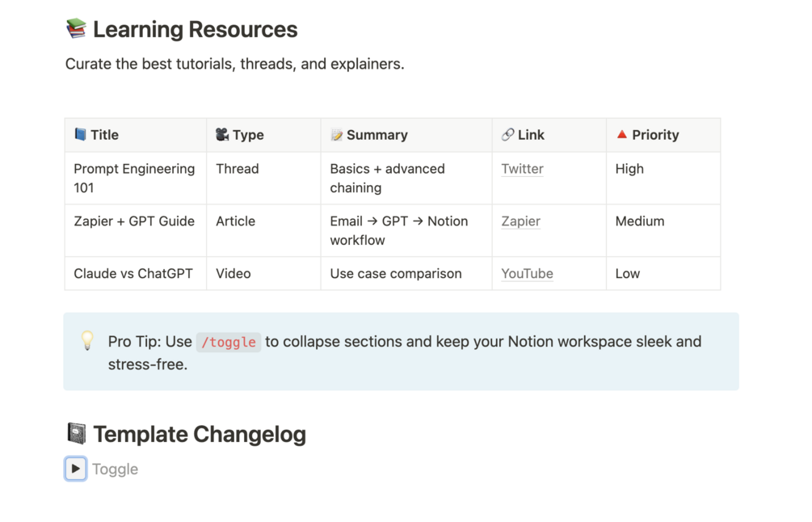Open the YouTube link
812x522 pixels.
(527, 274)
